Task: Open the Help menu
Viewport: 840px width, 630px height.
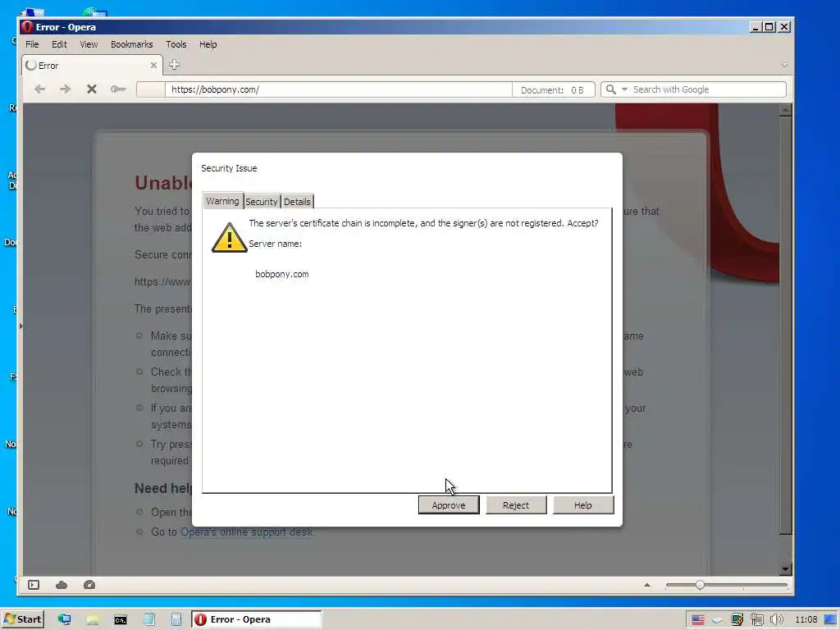Action: [x=208, y=44]
